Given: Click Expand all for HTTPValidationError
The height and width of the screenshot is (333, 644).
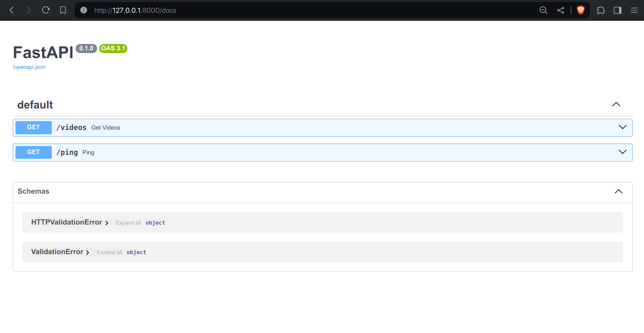Looking at the screenshot, I should [x=128, y=223].
